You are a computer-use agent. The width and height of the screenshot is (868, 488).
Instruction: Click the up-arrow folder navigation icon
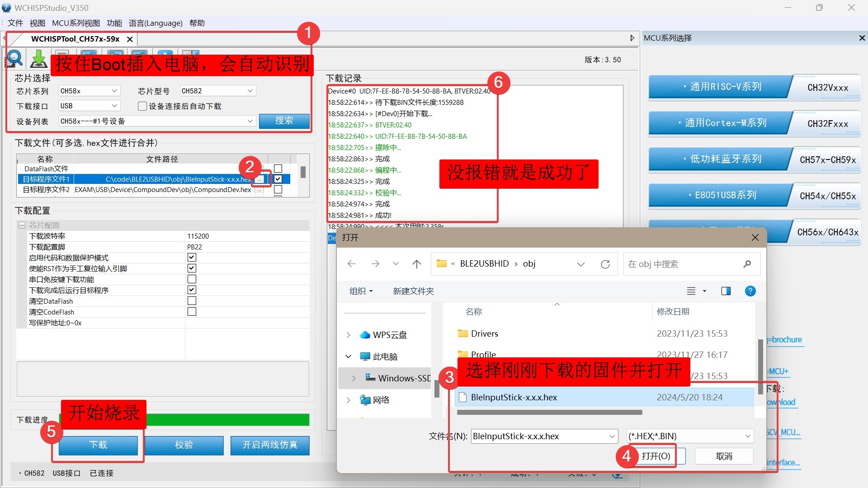pos(416,264)
